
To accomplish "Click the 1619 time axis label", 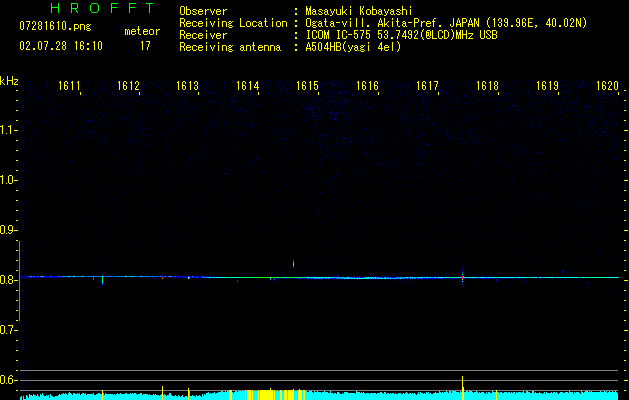I will [547, 85].
